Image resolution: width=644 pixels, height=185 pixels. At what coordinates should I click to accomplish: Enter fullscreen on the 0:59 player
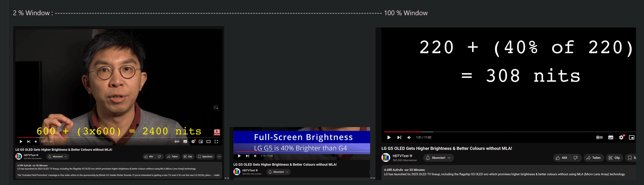[216, 141]
